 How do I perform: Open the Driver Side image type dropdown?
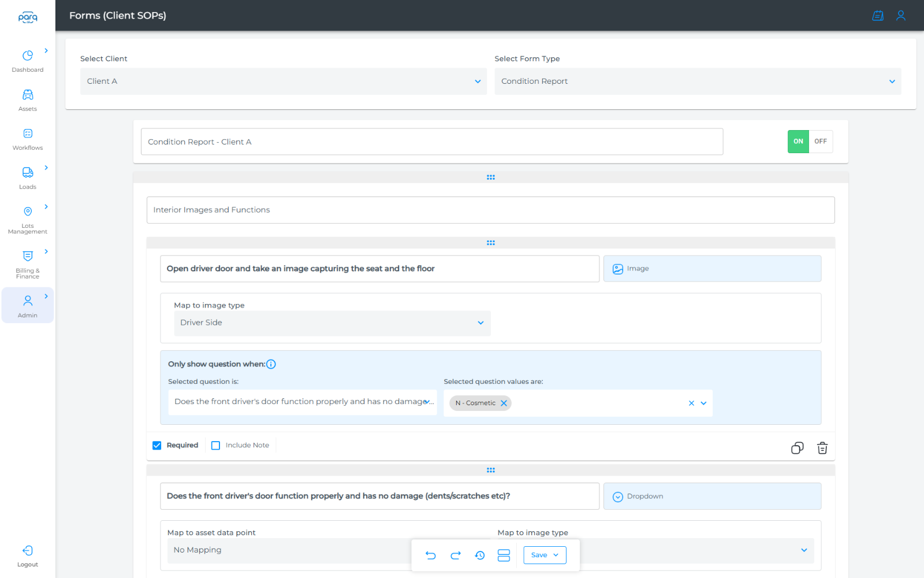pos(332,323)
